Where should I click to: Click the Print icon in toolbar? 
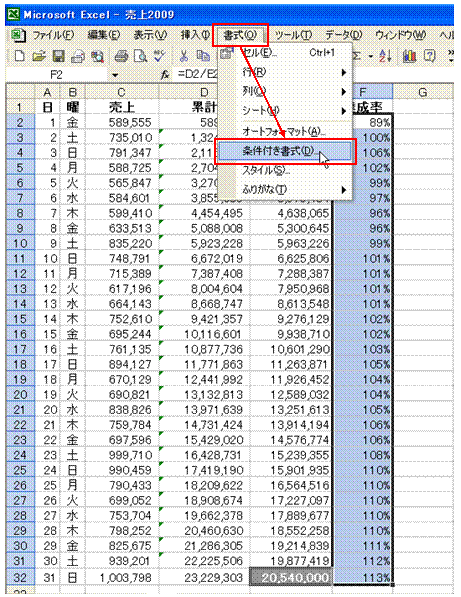point(121,56)
